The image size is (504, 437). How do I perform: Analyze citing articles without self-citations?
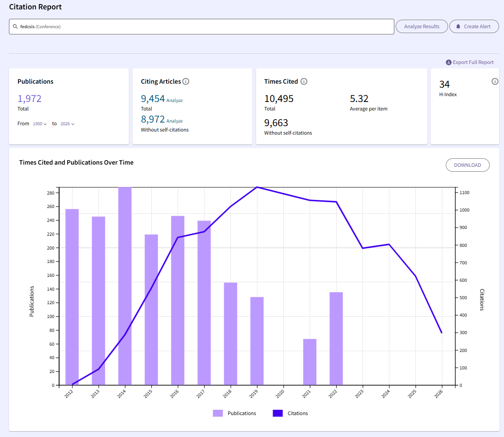point(175,121)
